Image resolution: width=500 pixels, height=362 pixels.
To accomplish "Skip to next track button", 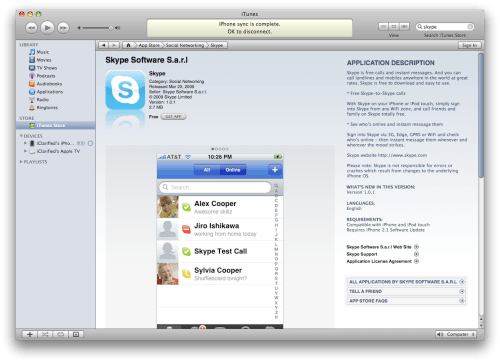I will [63, 28].
